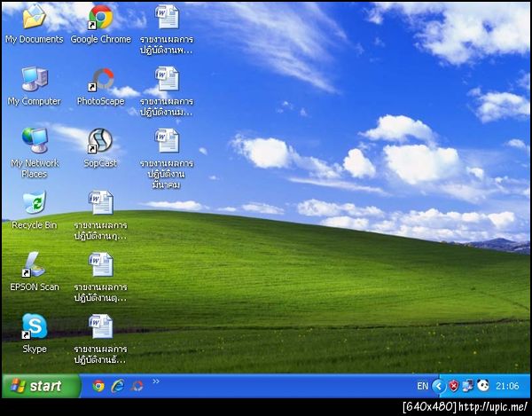532x416 pixels.
Task: Launch PhotoScape from the Quick Launch bar
Action: pos(137,386)
